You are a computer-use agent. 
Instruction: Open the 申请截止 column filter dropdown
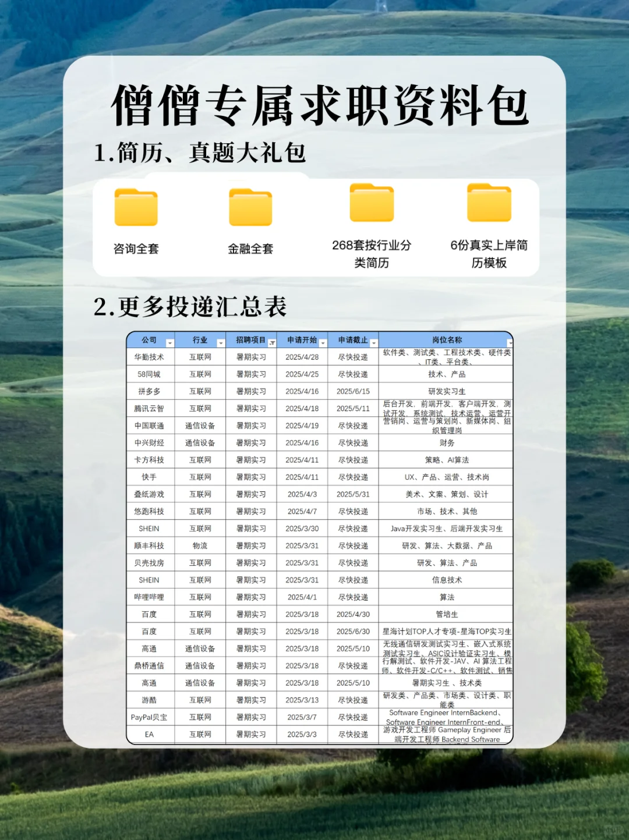(374, 343)
